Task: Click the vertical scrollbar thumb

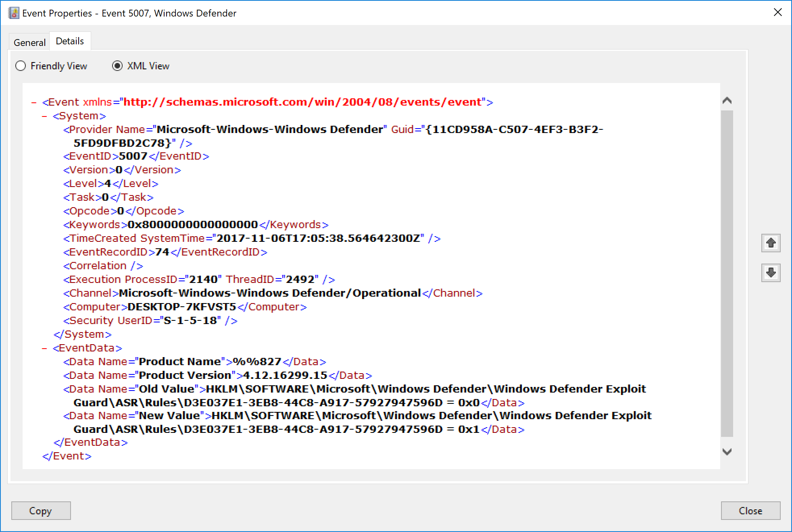Action: (x=727, y=274)
